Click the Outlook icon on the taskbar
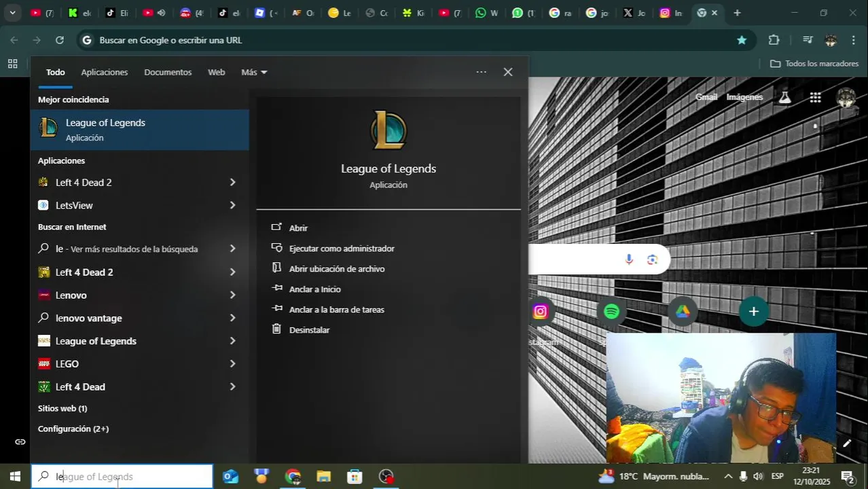 [231, 477]
